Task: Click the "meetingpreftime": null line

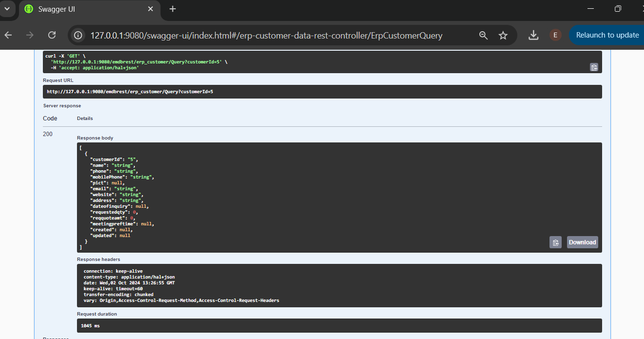Action: [x=122, y=224]
